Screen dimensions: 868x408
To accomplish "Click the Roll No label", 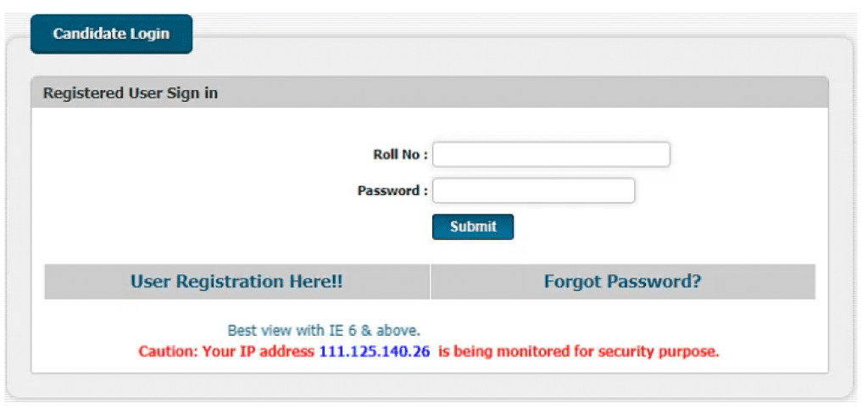I will point(400,154).
